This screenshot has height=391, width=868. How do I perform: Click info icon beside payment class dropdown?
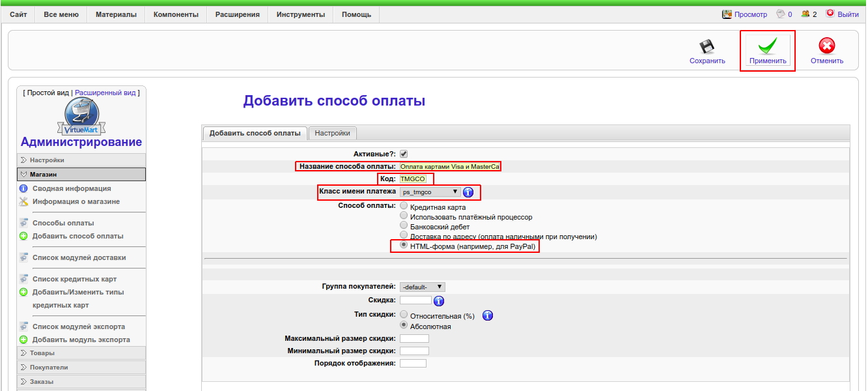(x=468, y=192)
